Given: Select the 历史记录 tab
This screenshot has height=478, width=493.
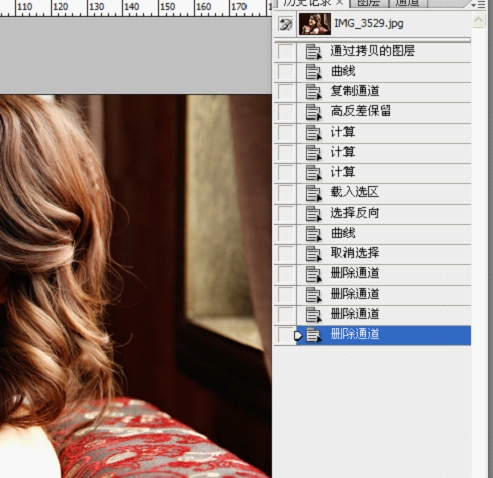Looking at the screenshot, I should (x=307, y=3).
